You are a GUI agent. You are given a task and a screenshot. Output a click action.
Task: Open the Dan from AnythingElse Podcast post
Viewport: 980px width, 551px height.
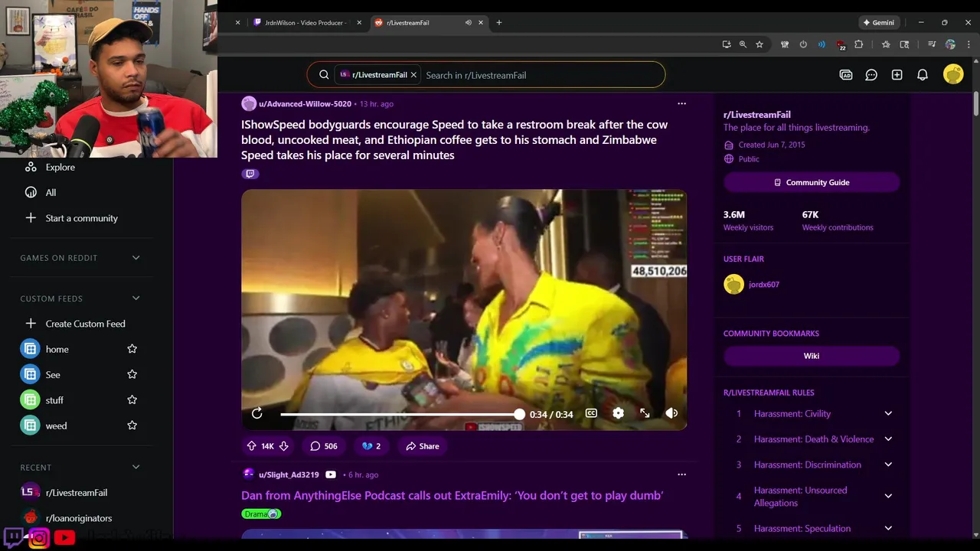point(452,495)
